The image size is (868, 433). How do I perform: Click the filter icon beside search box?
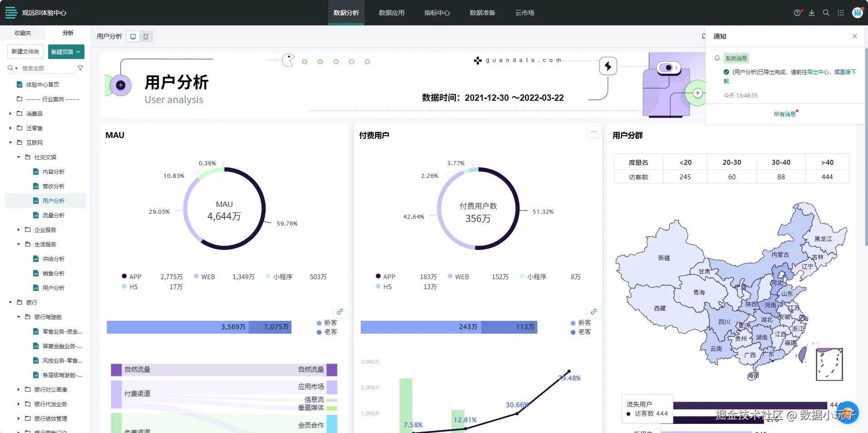(80, 68)
